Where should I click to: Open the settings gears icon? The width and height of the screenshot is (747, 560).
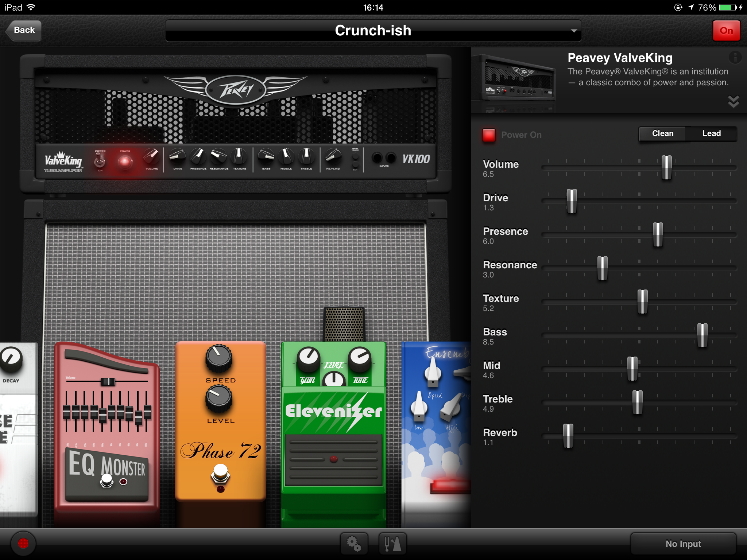click(354, 544)
